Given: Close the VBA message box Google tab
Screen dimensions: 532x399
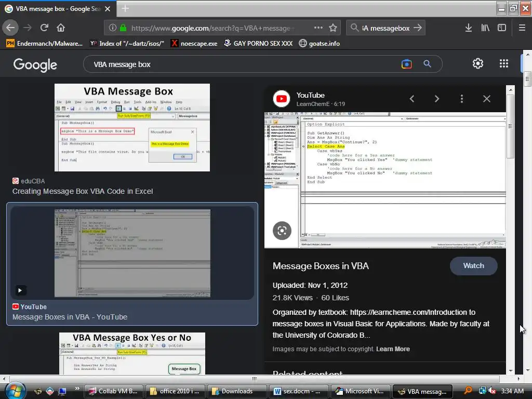Looking at the screenshot, I should tap(108, 9).
